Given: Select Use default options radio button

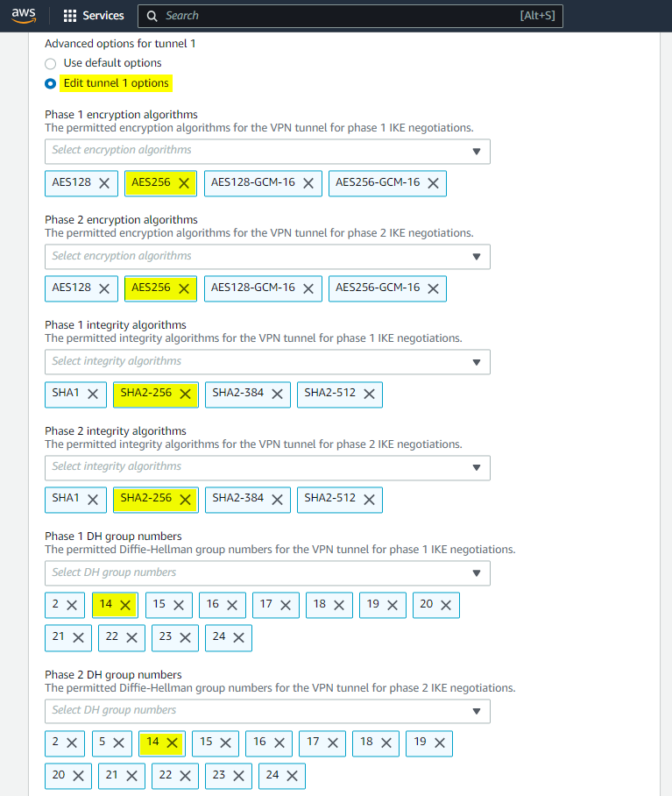Looking at the screenshot, I should 51,63.
